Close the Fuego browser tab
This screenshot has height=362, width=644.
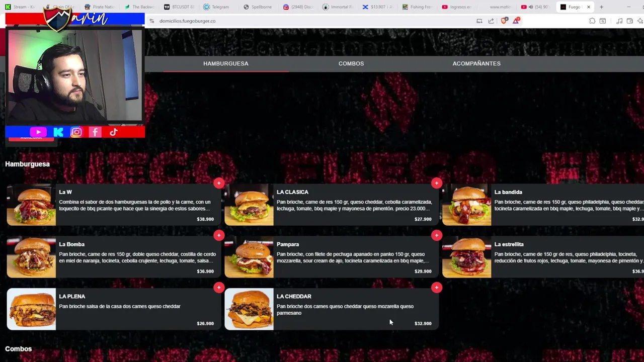click(x=588, y=7)
